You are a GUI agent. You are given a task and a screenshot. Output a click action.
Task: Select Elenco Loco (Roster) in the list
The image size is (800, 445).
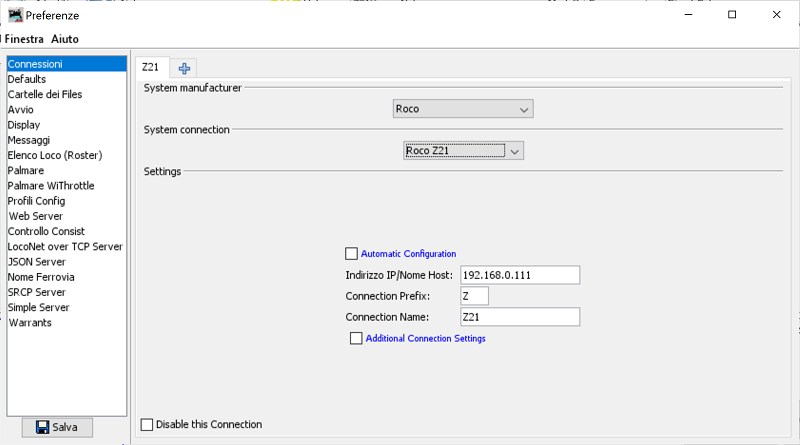click(55, 156)
